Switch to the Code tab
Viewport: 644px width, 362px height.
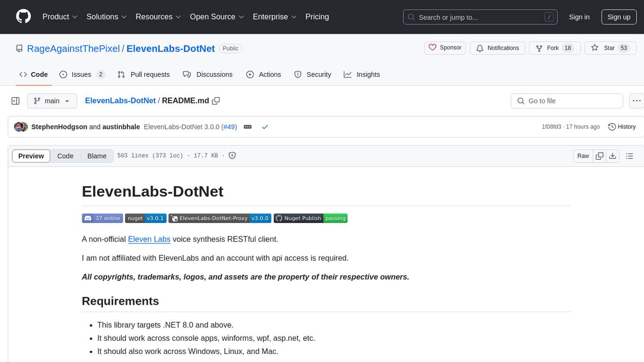(x=34, y=74)
